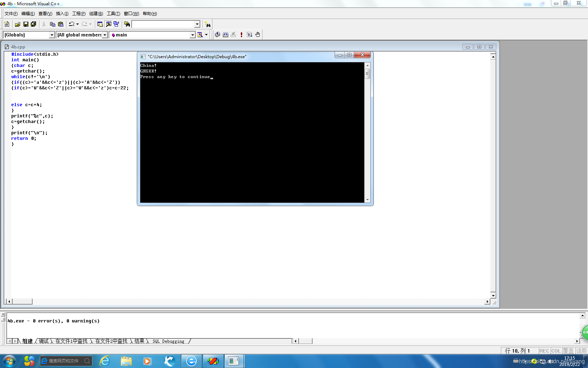Open the Redo history dropdown arrow

point(90,24)
